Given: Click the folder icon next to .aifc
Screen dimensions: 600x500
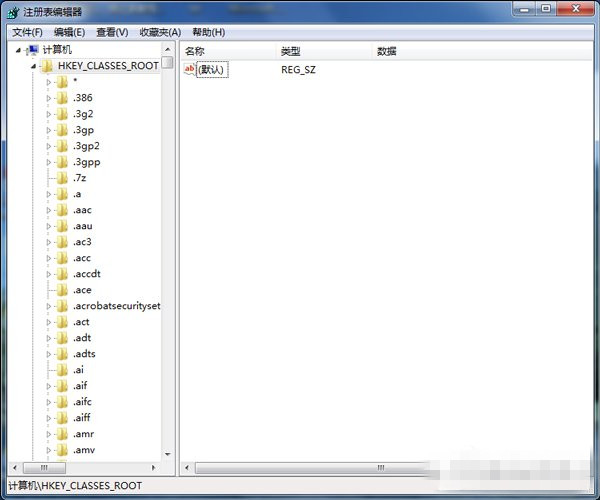Looking at the screenshot, I should tap(62, 402).
